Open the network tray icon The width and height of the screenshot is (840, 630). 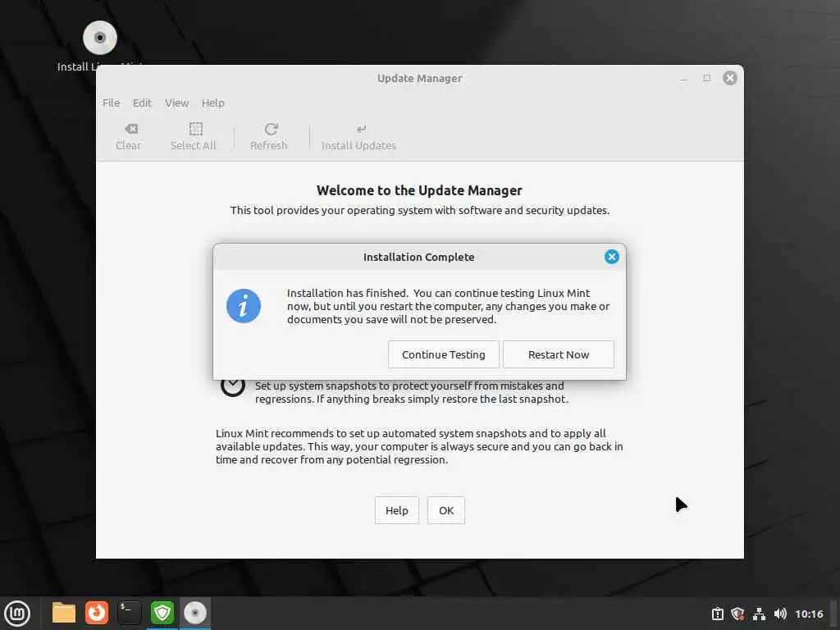[x=759, y=614]
